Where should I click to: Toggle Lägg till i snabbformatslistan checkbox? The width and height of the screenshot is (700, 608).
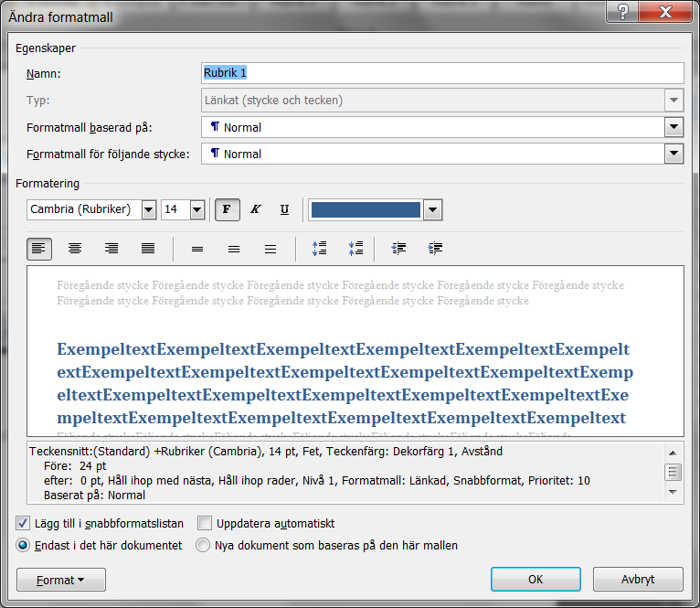point(23,523)
